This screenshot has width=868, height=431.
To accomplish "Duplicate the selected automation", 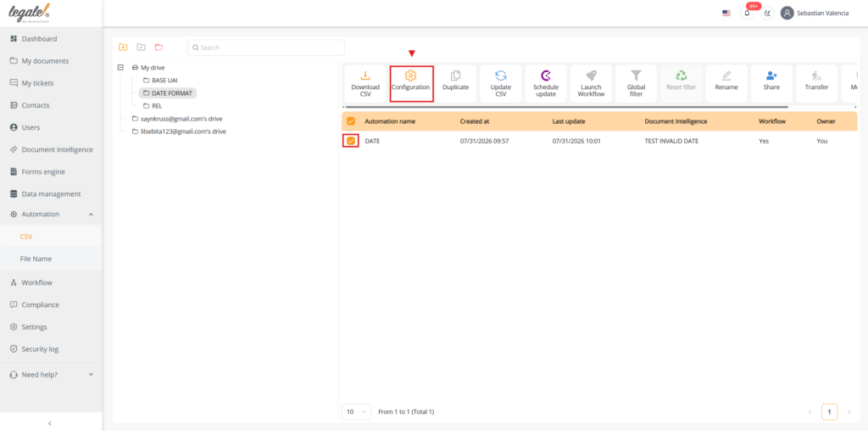I will click(455, 84).
